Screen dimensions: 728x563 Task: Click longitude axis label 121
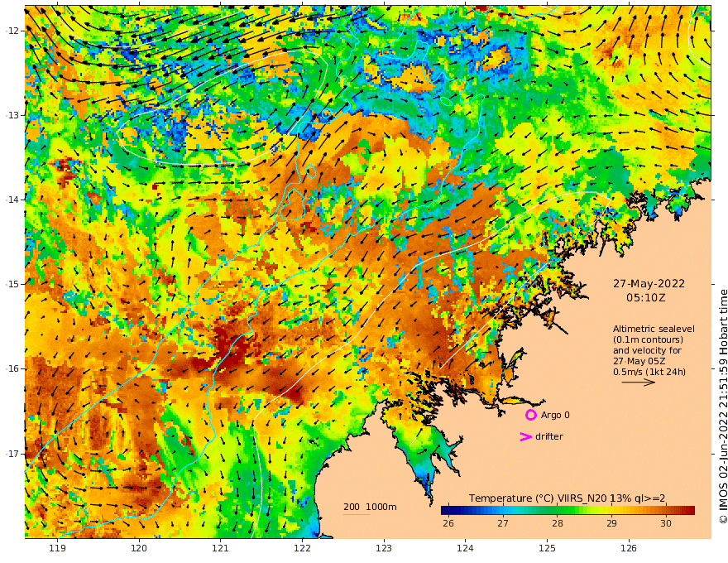tap(221, 549)
